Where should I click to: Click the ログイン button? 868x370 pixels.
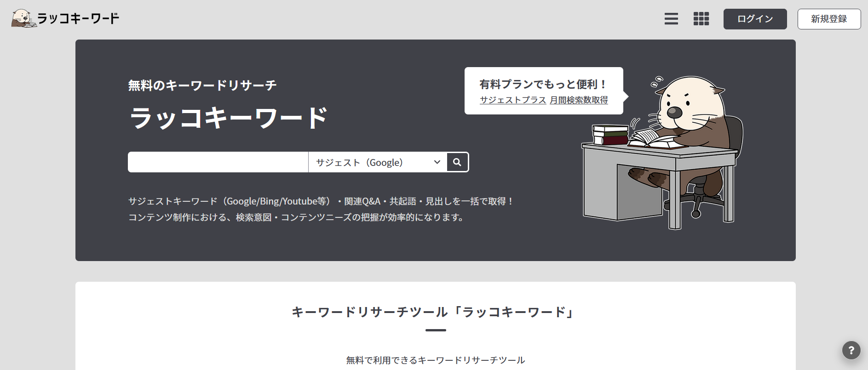click(x=755, y=19)
